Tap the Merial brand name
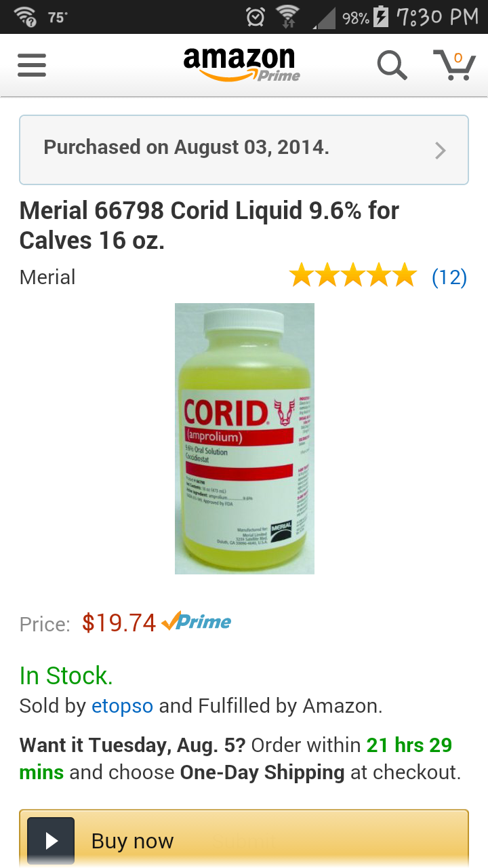This screenshot has height=868, width=488. [x=47, y=277]
